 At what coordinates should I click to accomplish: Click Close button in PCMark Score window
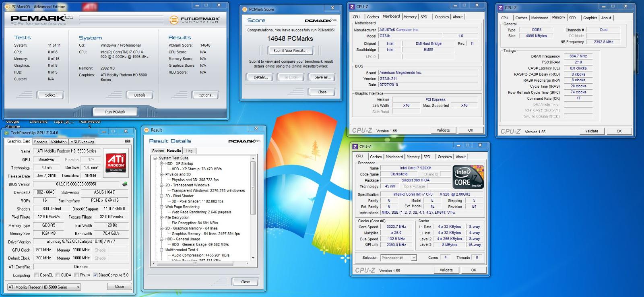322,92
